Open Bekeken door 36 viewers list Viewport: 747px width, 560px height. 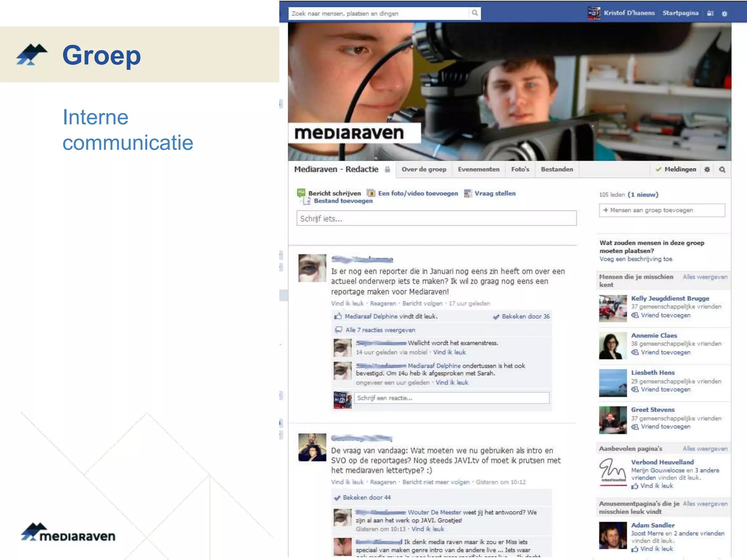(526, 316)
